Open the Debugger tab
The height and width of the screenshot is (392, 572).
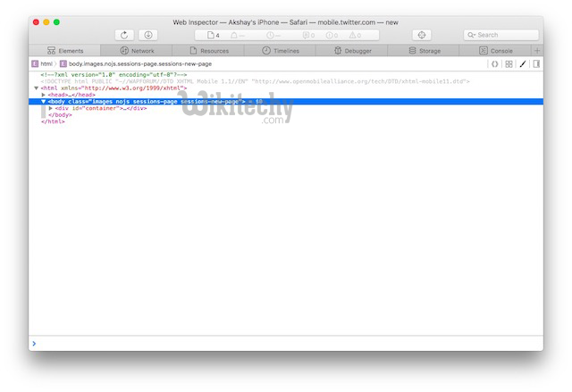(x=351, y=51)
